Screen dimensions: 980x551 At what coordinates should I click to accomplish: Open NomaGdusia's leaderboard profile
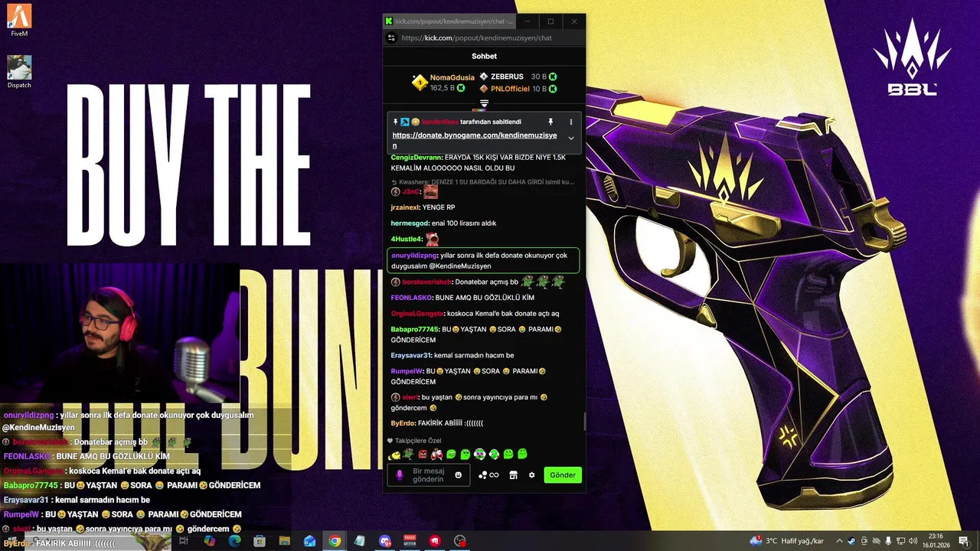452,77
